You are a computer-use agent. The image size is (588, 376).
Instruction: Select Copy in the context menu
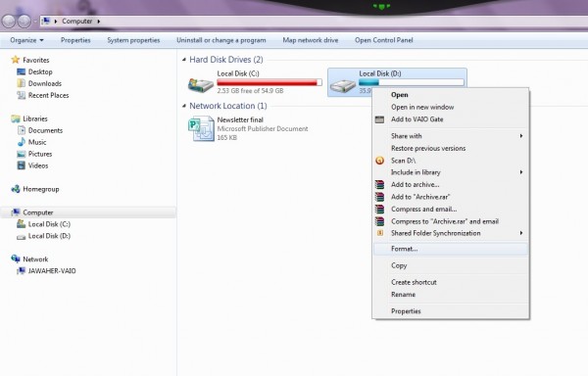399,265
